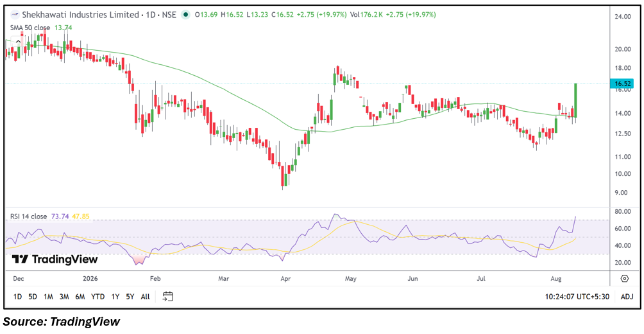Click the 80.00 RSI axis label
644x334 pixels.
tap(623, 211)
